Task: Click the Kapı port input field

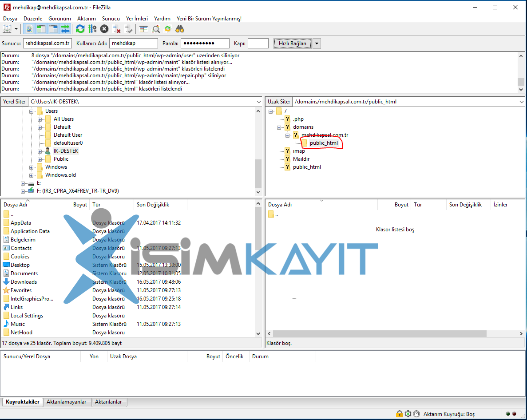Action: pyautogui.click(x=258, y=44)
